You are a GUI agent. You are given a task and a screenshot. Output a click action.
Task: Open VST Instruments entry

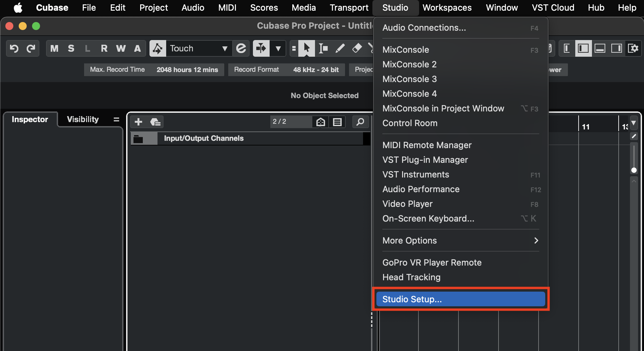click(460, 174)
